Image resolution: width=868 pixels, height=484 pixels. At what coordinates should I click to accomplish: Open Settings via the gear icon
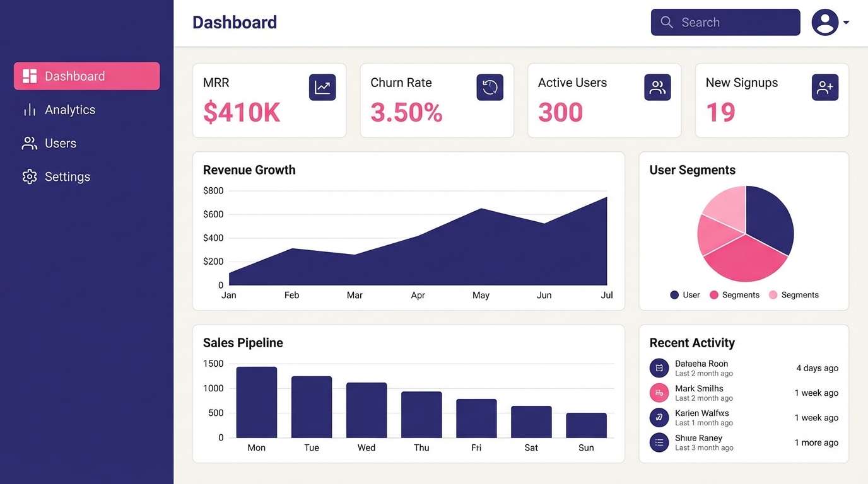coord(29,176)
